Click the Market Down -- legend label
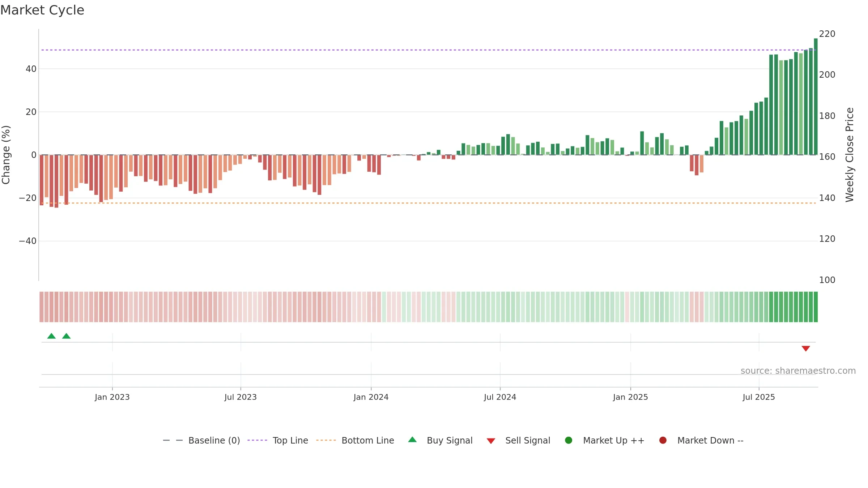This screenshot has width=868, height=488. tap(710, 441)
